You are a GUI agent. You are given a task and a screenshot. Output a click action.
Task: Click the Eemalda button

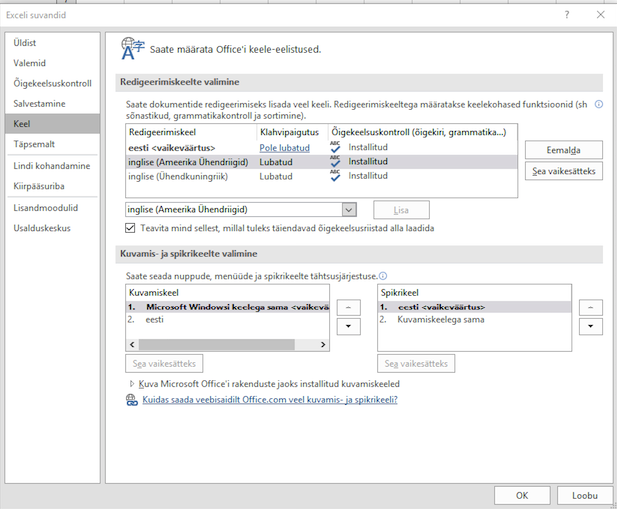click(563, 150)
